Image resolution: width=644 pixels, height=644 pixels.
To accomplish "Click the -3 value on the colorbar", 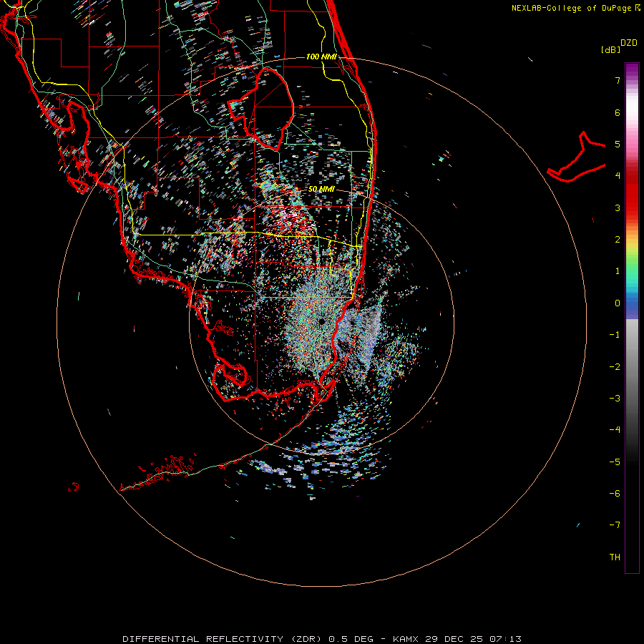I will pyautogui.click(x=615, y=399).
